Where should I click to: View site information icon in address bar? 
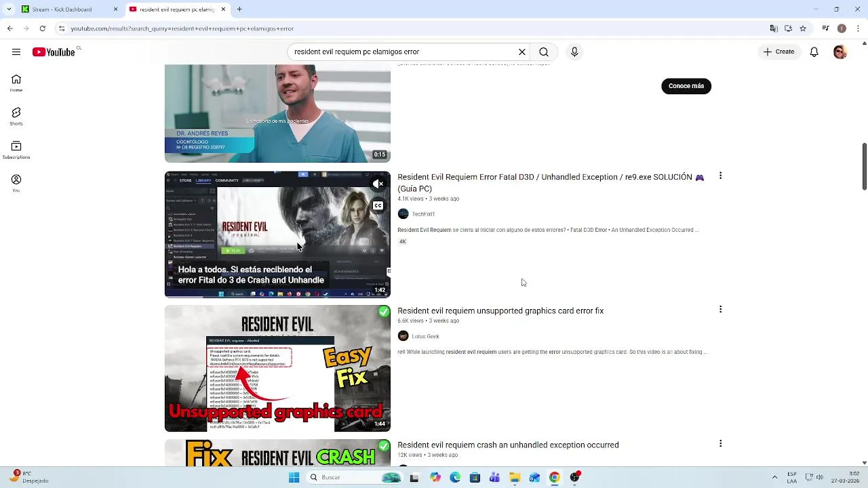(62, 28)
